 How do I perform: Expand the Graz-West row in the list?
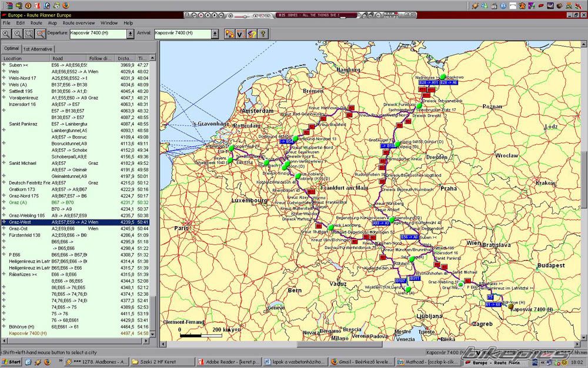pos(4,222)
